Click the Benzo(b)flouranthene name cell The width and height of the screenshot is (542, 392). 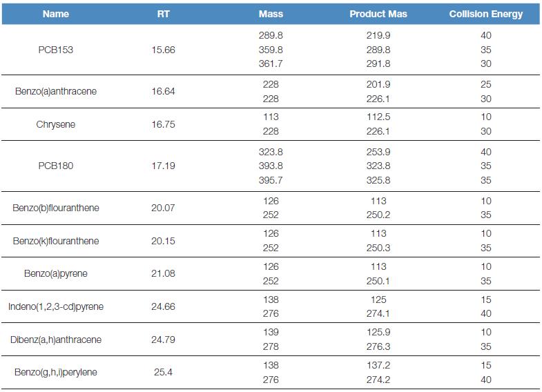[x=56, y=208]
